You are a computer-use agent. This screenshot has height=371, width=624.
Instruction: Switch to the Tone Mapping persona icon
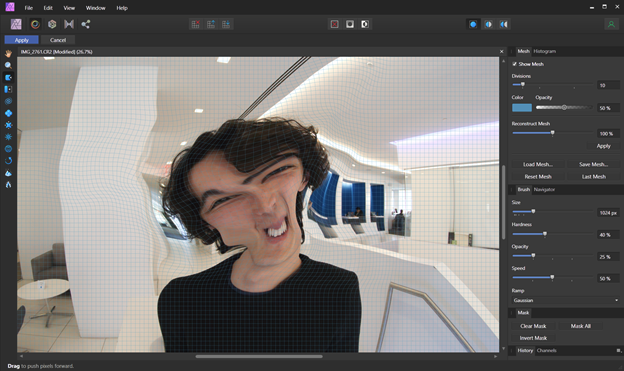click(x=69, y=24)
